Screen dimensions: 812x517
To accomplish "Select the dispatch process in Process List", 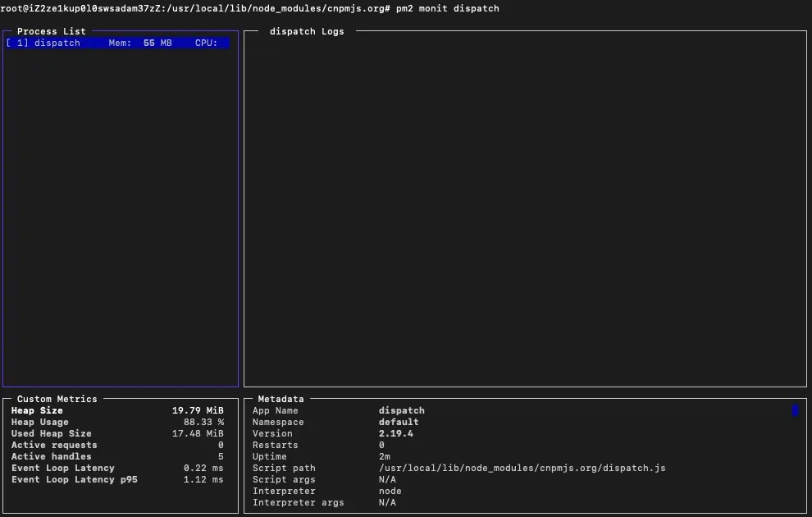I will tap(117, 43).
